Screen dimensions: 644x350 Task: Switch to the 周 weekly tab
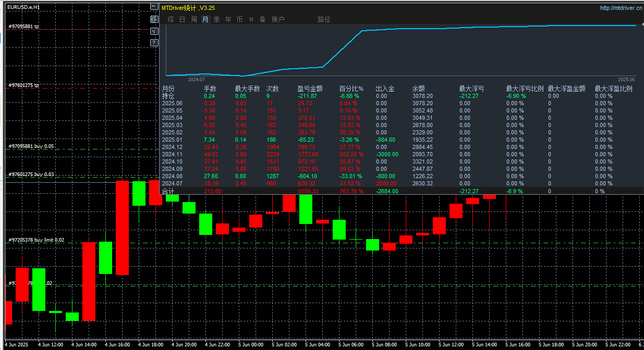193,19
